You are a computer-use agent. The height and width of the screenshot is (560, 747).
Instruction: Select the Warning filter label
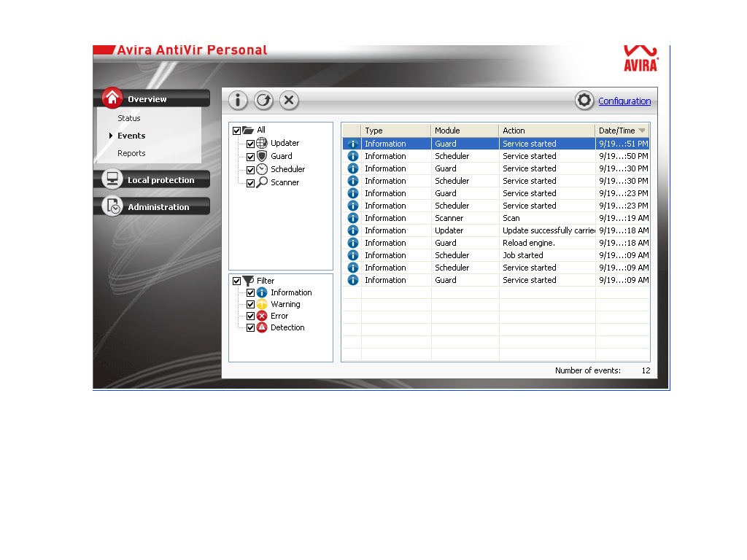(285, 304)
